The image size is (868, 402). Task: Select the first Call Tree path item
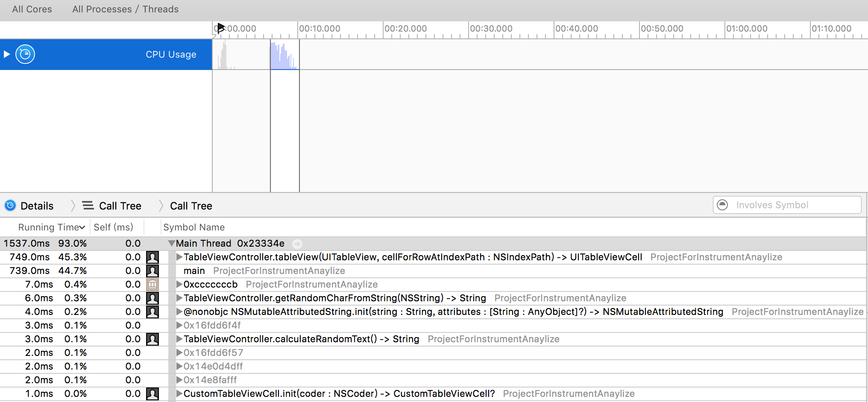click(120, 206)
